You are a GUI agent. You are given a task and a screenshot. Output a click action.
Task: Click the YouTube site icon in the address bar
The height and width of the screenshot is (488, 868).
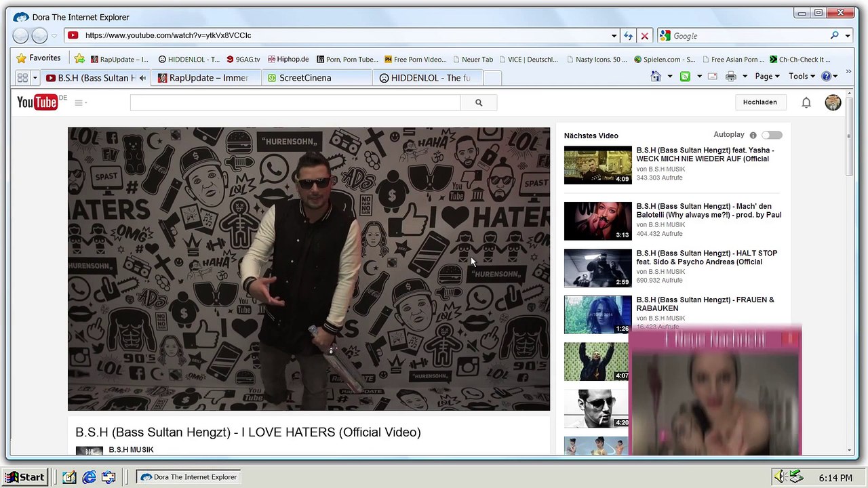(x=73, y=35)
